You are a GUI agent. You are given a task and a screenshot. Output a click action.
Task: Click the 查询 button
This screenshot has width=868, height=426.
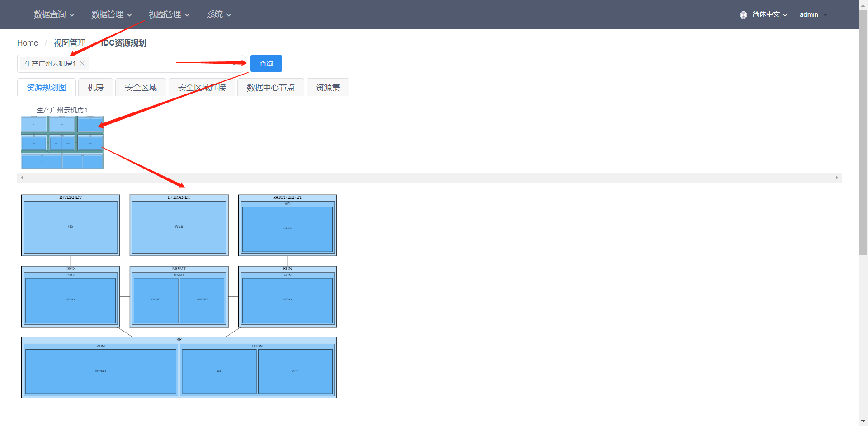tap(266, 63)
